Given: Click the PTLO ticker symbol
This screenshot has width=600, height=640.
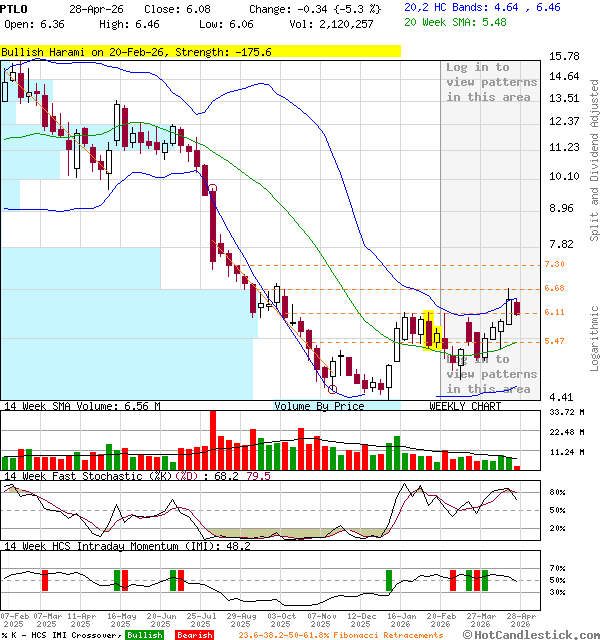Looking at the screenshot, I should coord(14,7).
